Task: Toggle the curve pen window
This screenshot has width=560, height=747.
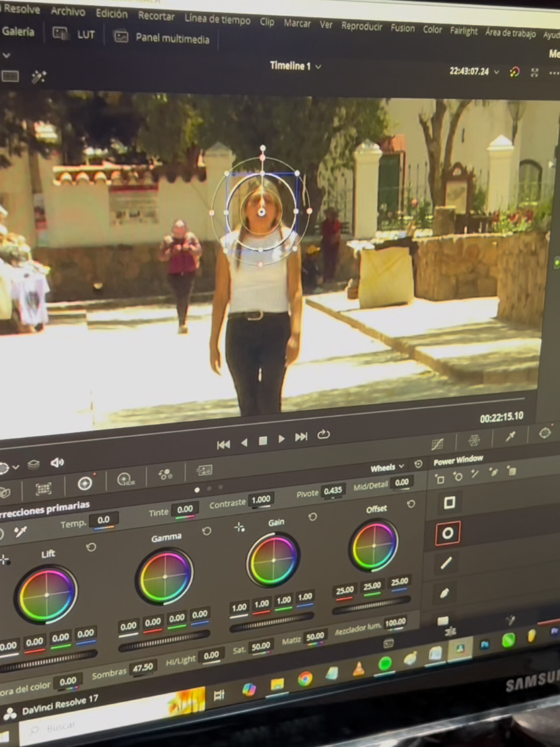Action: click(x=444, y=593)
